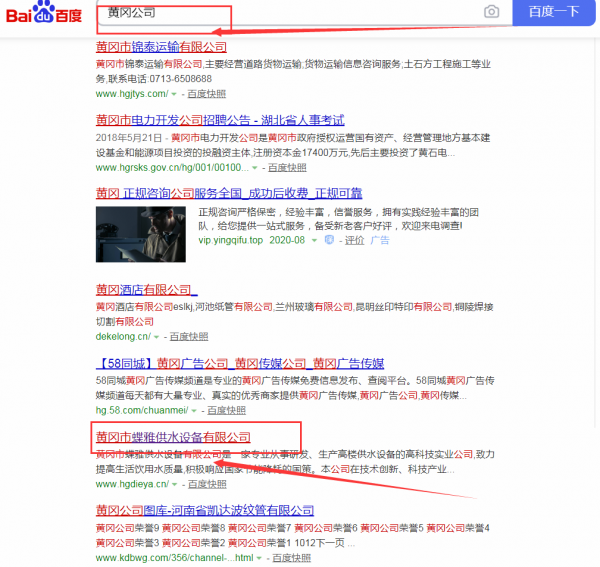Open camera image search in search box

[x=491, y=12]
